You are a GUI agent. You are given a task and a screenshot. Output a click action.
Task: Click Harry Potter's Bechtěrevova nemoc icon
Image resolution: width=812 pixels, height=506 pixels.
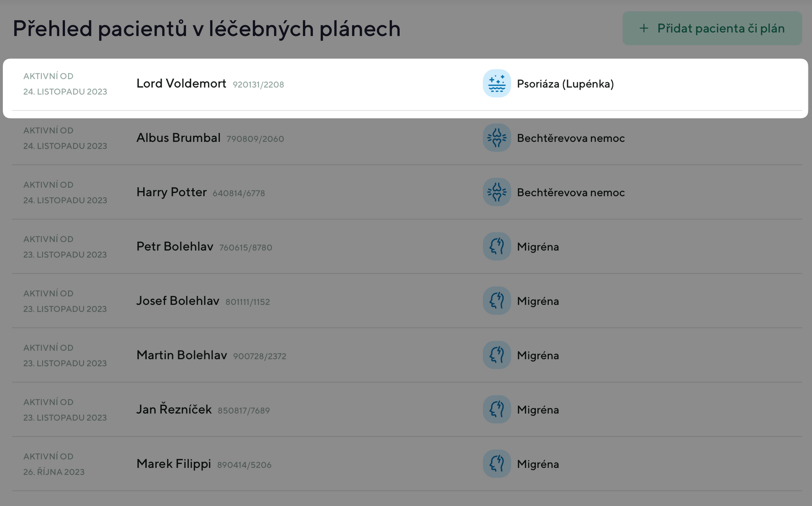tap(497, 192)
